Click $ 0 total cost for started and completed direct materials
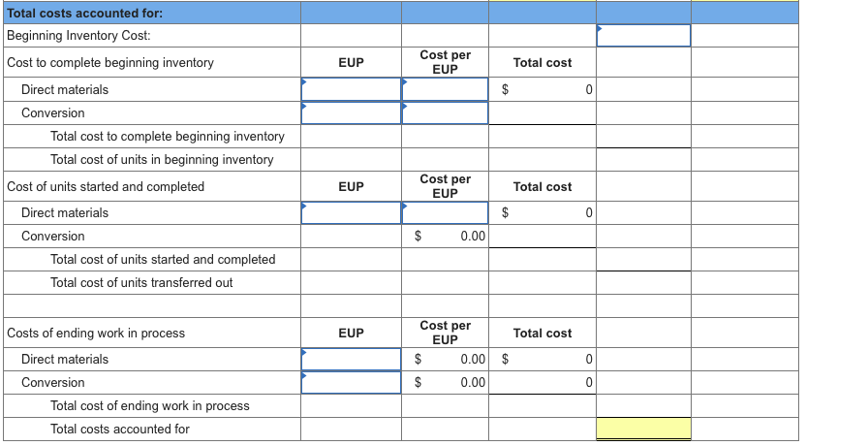Viewport: 868px width, 446px height. pyautogui.click(x=542, y=212)
